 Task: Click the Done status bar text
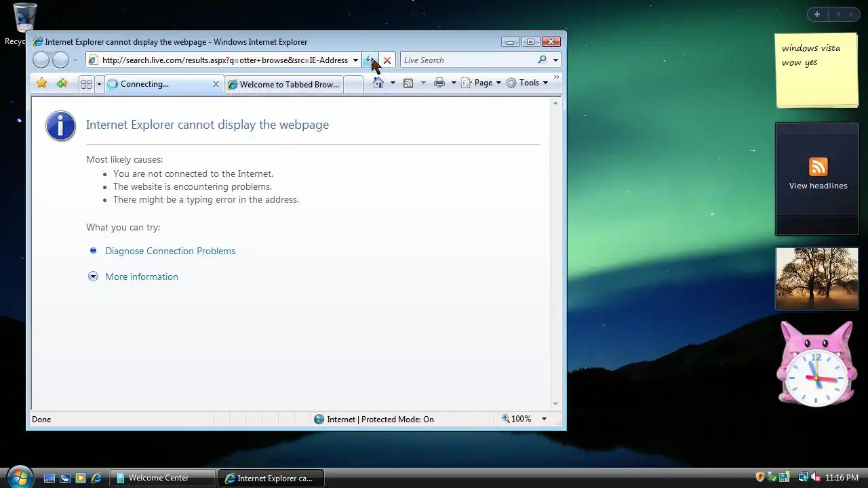tap(41, 420)
